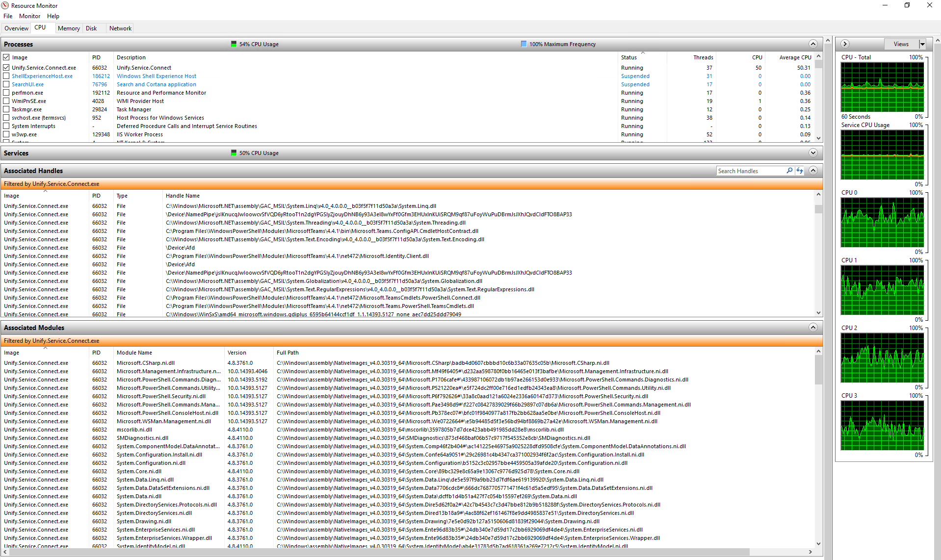Image resolution: width=941 pixels, height=560 pixels.
Task: Click the Processes list scrollbar up arrow
Action: point(818,56)
